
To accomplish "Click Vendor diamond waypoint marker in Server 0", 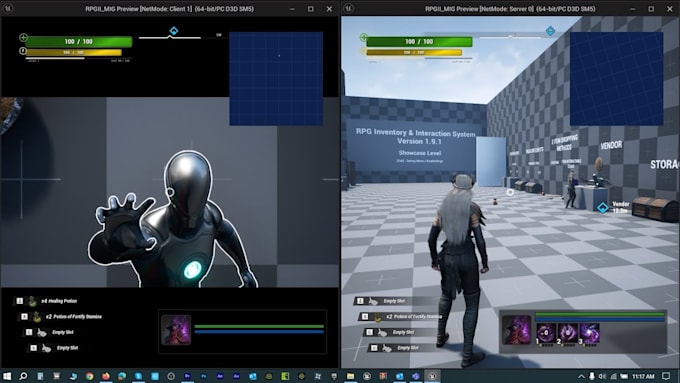I will [x=603, y=208].
